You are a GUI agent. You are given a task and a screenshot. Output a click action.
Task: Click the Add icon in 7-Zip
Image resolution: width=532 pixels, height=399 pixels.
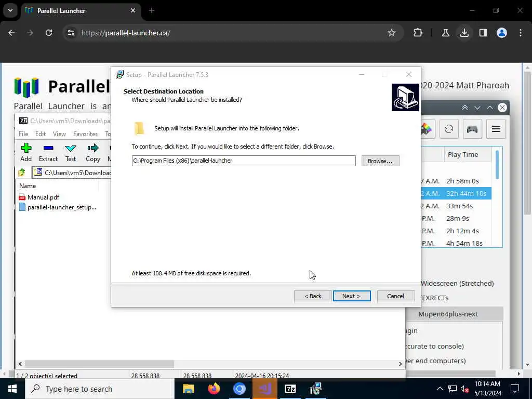click(x=26, y=152)
